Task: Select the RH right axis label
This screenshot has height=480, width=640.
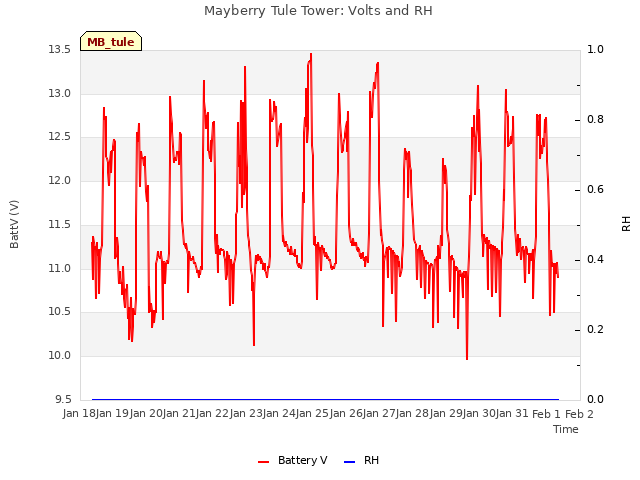Action: click(626, 224)
